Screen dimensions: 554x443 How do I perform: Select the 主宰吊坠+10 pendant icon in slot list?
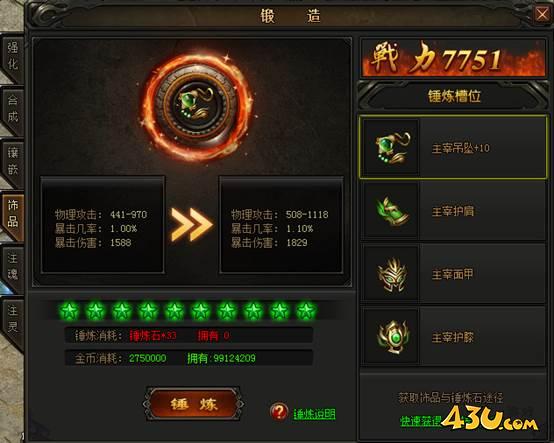[x=391, y=147]
